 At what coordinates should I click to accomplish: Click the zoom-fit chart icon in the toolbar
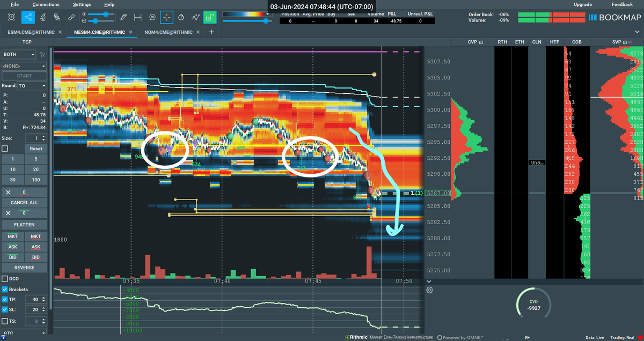pos(12,17)
